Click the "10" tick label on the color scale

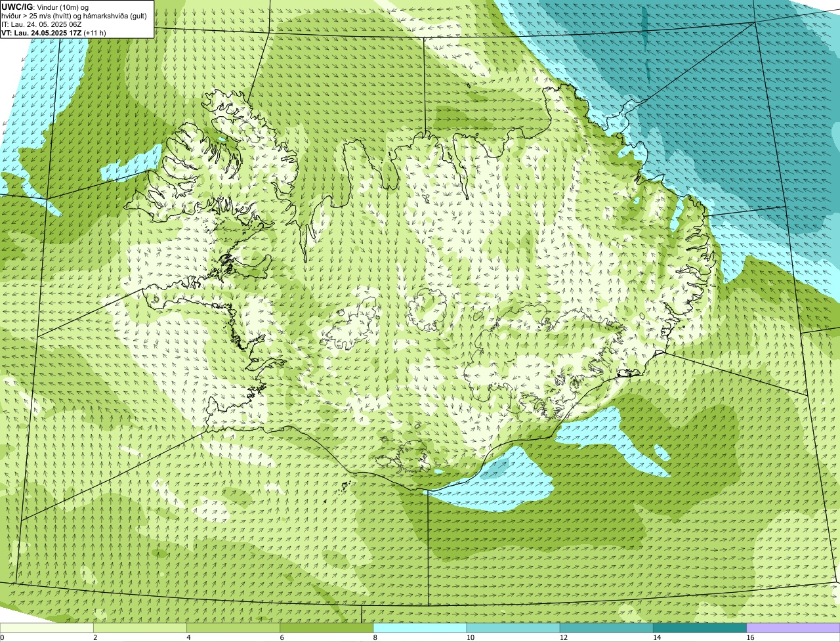[470, 637]
